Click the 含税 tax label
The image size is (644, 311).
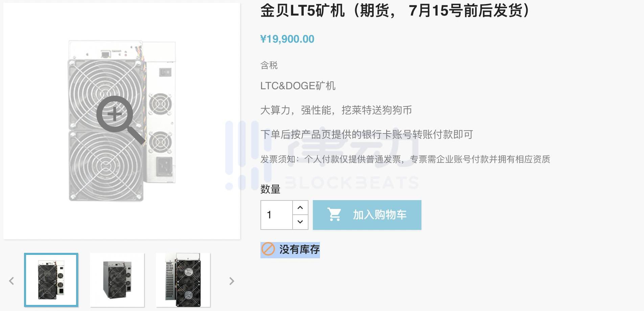pyautogui.click(x=269, y=65)
